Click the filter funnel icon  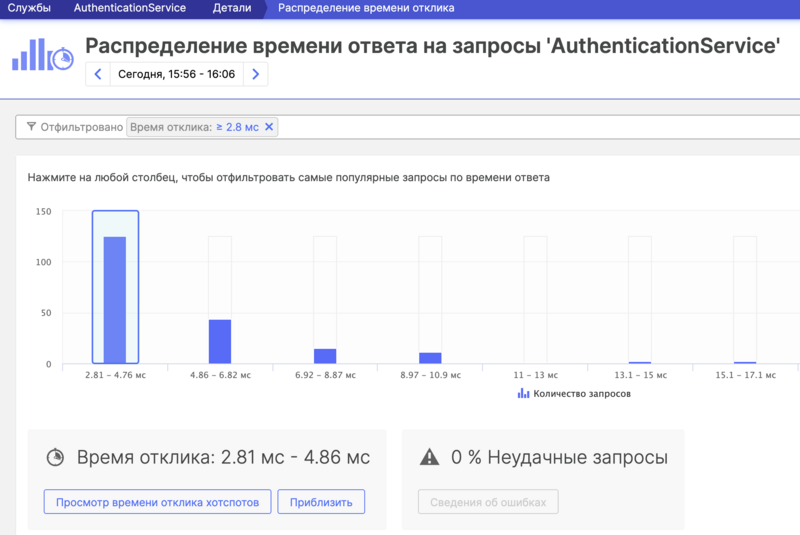31,126
